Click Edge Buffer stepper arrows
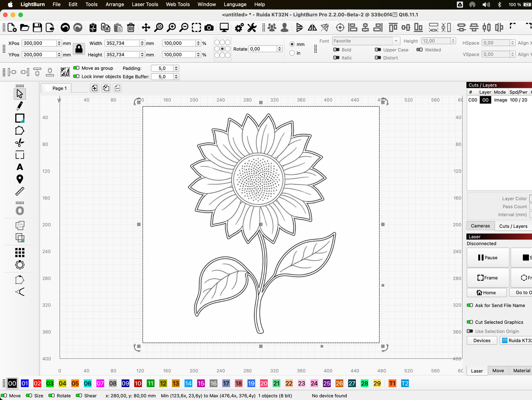 (x=176, y=77)
